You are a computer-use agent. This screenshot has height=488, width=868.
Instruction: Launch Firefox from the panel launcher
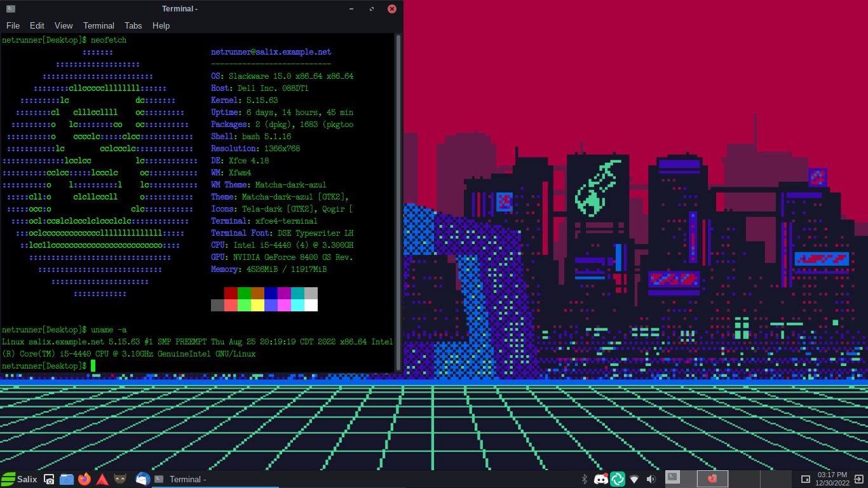pos(85,479)
